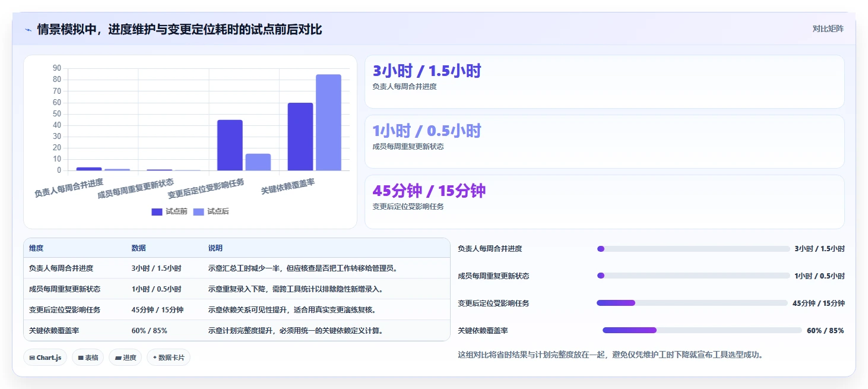Select the 关键依赖覆盖率 table row label

[x=54, y=331]
